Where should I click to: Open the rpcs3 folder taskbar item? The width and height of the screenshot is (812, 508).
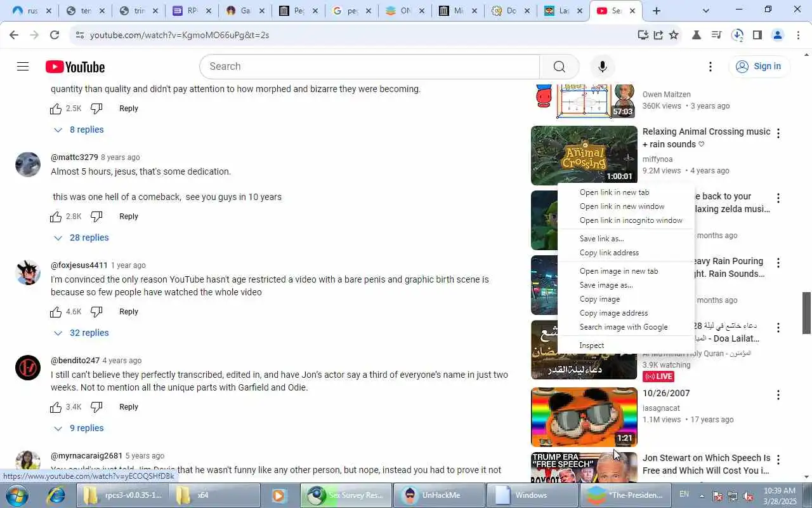pyautogui.click(x=122, y=495)
